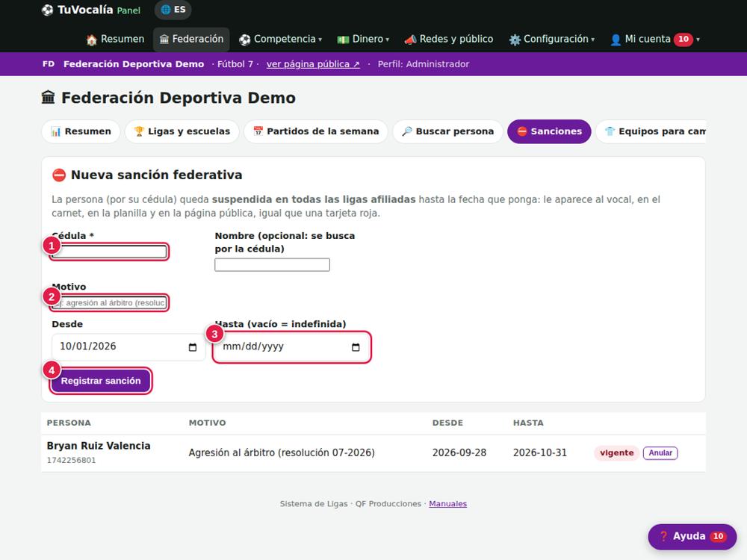Click the 'Perfil: Administrador' text
This screenshot has height=560, width=747.
[423, 63]
